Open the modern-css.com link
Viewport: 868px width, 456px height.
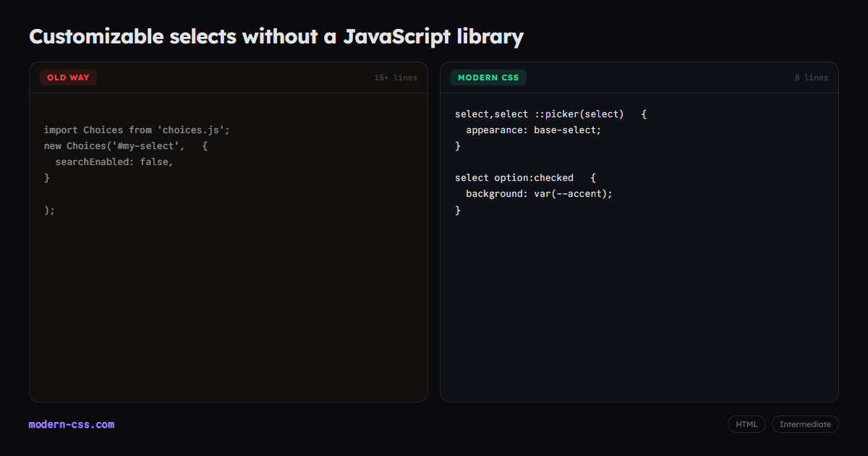(x=72, y=425)
